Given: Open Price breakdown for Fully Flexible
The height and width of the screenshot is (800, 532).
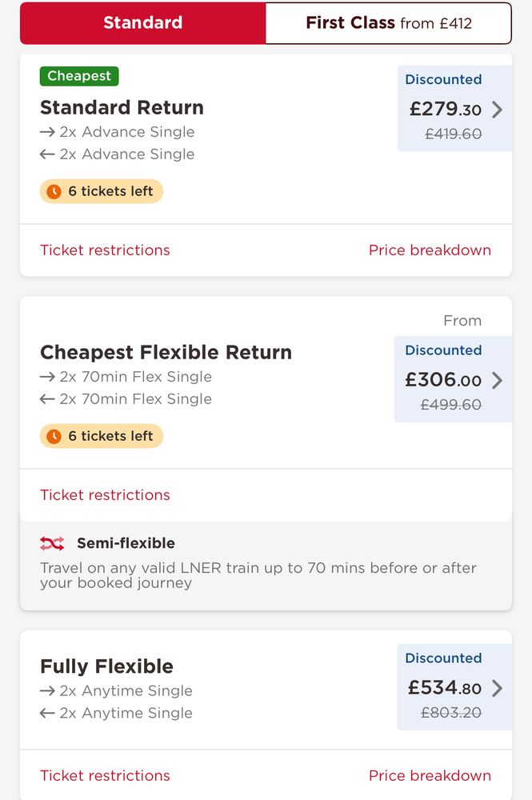Looking at the screenshot, I should click(430, 775).
